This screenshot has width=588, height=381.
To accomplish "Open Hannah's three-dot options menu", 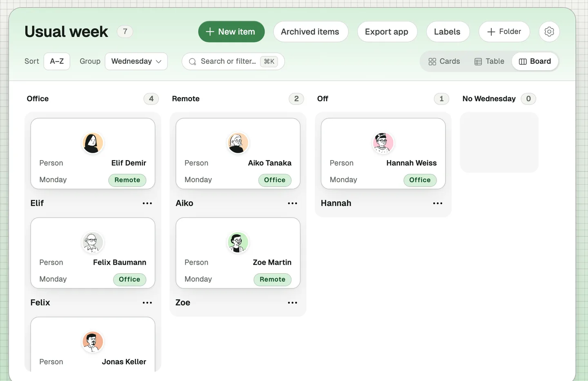I will pyautogui.click(x=438, y=203).
